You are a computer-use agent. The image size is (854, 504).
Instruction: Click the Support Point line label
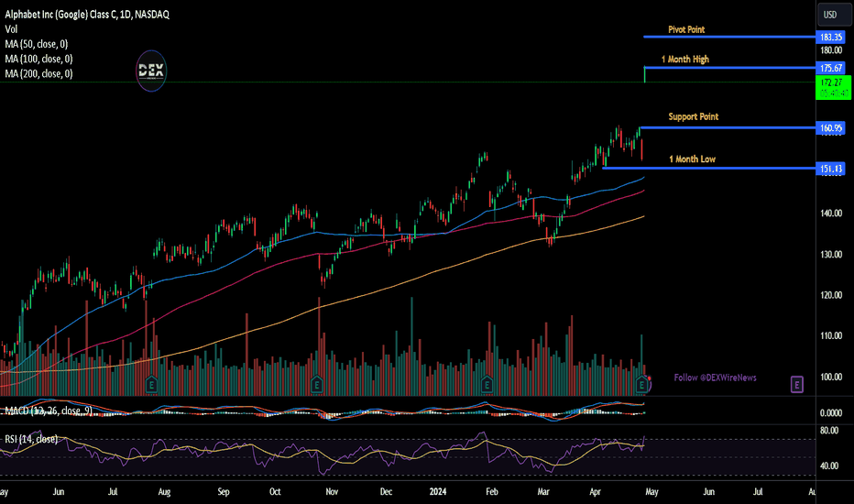coord(694,116)
